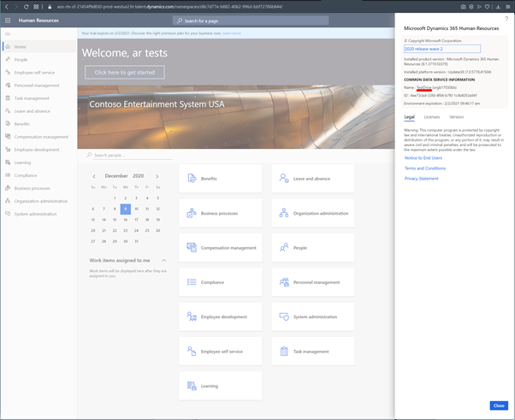Viewport: 515px width, 420px height.
Task: Reload the page with browser refresh icon
Action: tap(27, 7)
